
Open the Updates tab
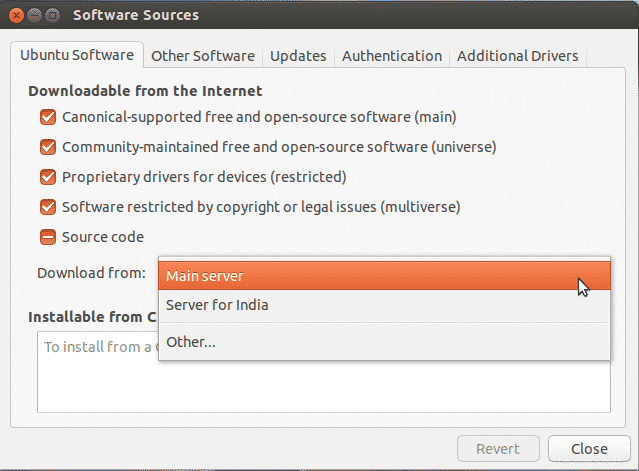click(x=298, y=56)
